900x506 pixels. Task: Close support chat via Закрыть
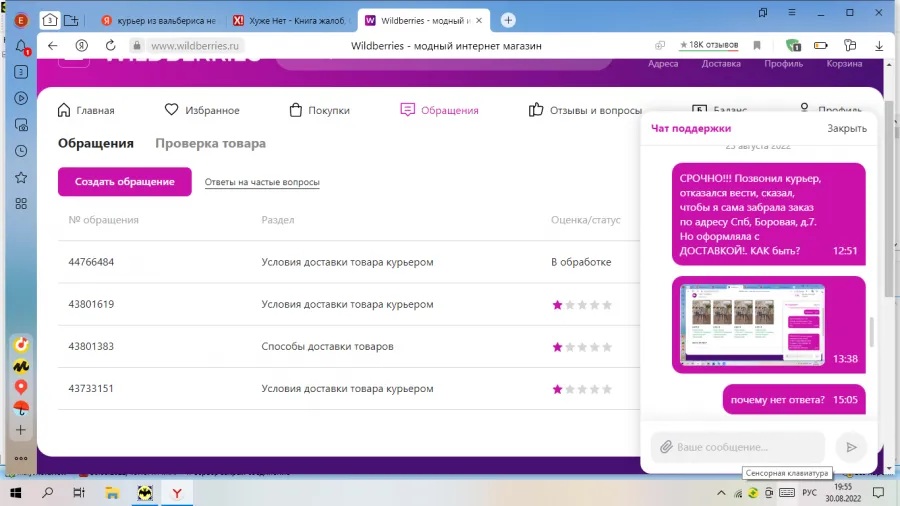[x=847, y=129]
